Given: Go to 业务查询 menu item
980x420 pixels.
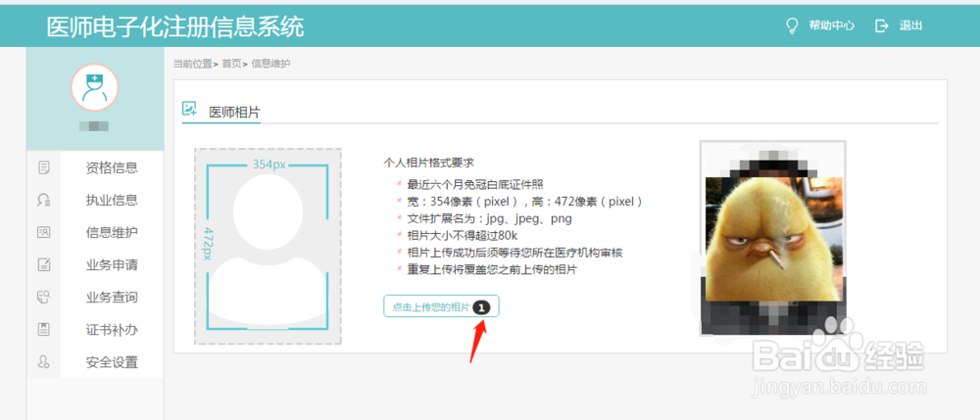Looking at the screenshot, I should coord(112,297).
